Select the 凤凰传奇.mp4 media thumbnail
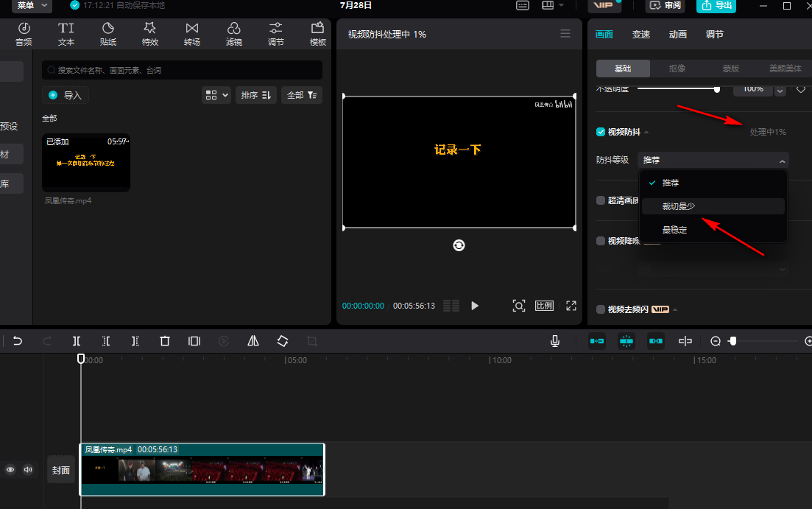Viewport: 812px width, 509px height. coord(86,163)
